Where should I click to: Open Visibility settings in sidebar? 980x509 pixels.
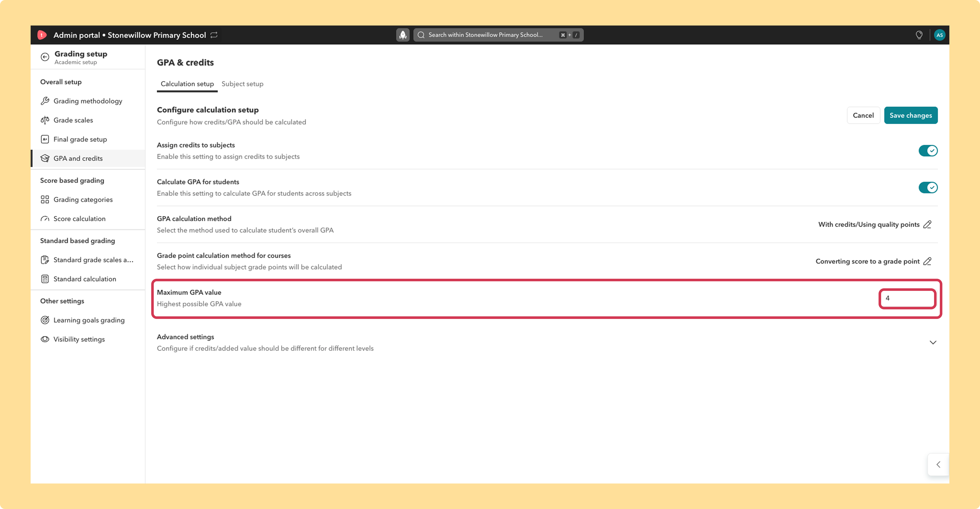click(88, 339)
